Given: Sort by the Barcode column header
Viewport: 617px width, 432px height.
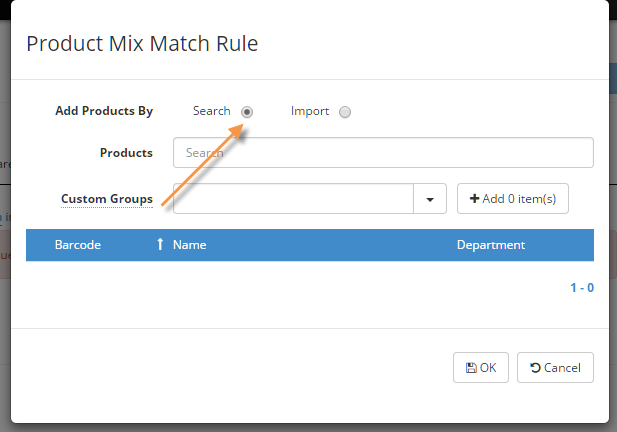Looking at the screenshot, I should click(78, 245).
